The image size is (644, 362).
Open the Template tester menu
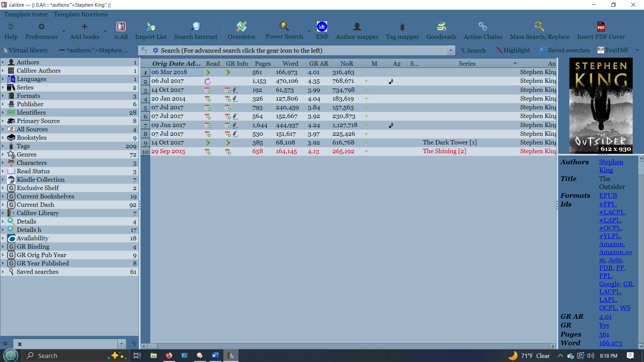coord(26,14)
